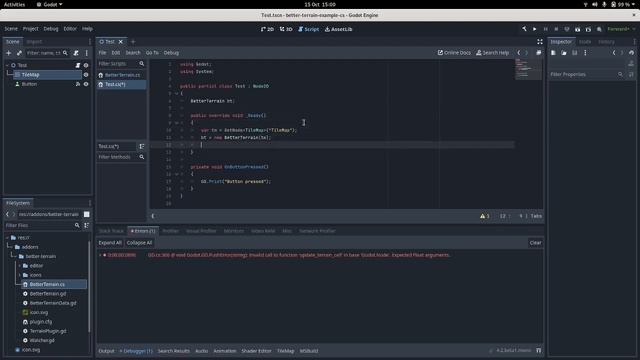Toggle script editor distraction-free fullscreen icon
Screen dimensions: 640x360
point(540,42)
